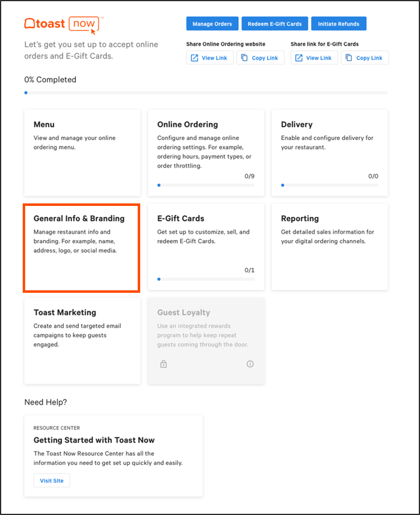Click external-link icon under E-Gift Cards share link
The width and height of the screenshot is (420, 515).
[299, 58]
